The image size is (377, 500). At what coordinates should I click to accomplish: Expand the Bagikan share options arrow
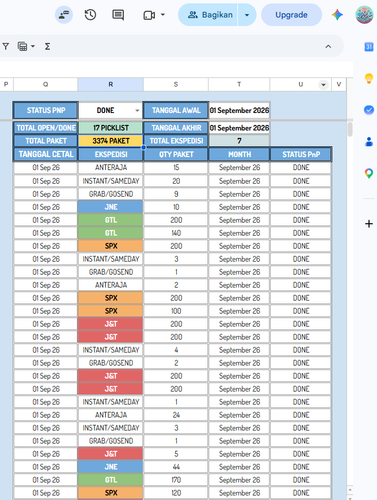(247, 15)
